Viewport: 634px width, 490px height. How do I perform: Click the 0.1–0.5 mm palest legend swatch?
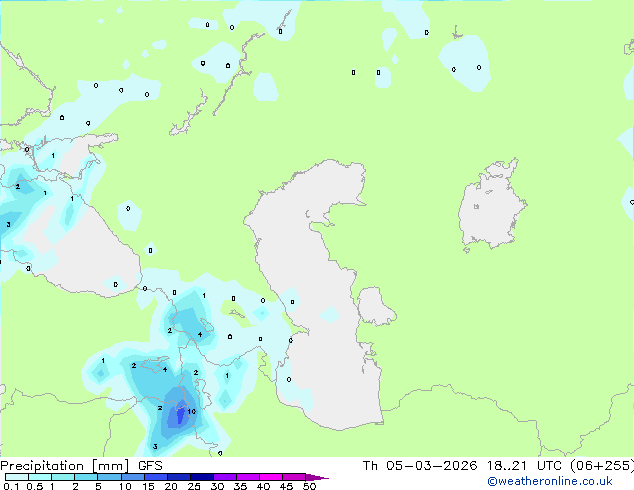coord(17,477)
